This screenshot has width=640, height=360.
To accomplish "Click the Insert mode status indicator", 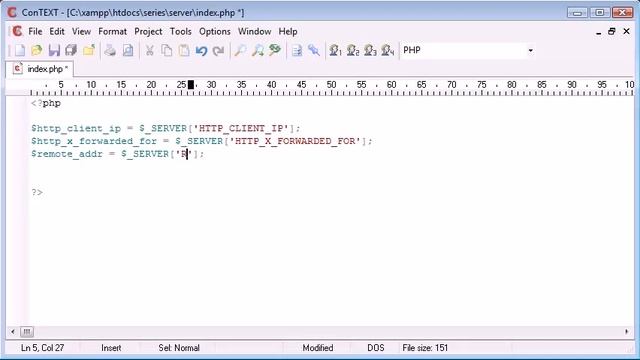I will tap(111, 348).
